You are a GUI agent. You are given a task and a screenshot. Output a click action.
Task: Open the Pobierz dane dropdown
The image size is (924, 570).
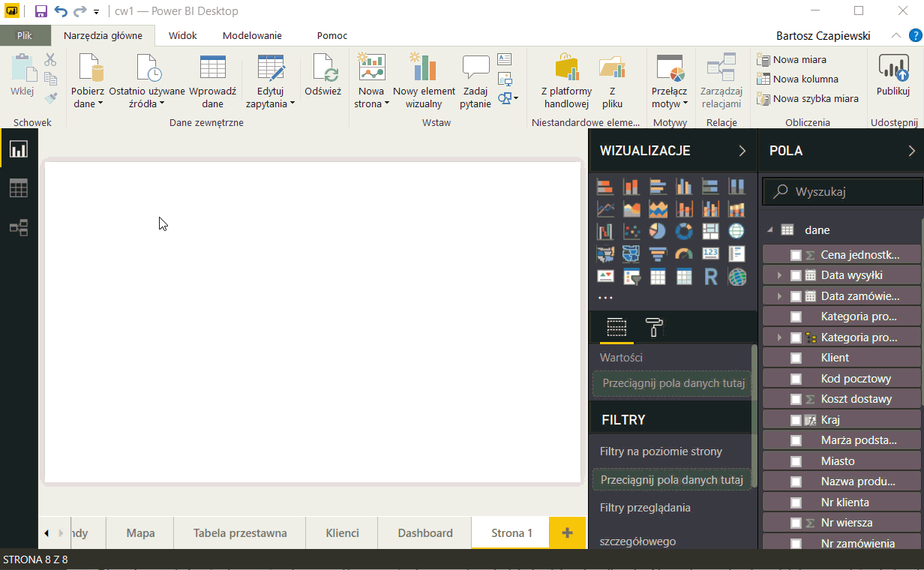tap(88, 97)
